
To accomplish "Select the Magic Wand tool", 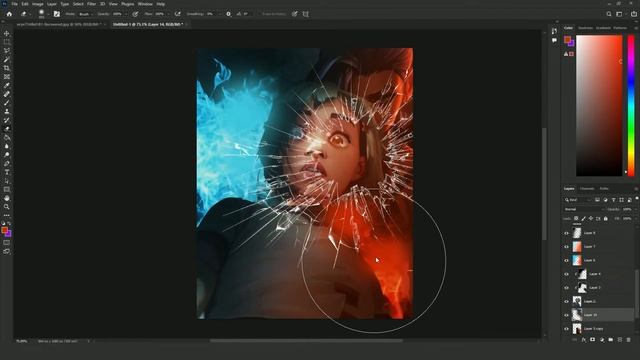I will pyautogui.click(x=7, y=60).
